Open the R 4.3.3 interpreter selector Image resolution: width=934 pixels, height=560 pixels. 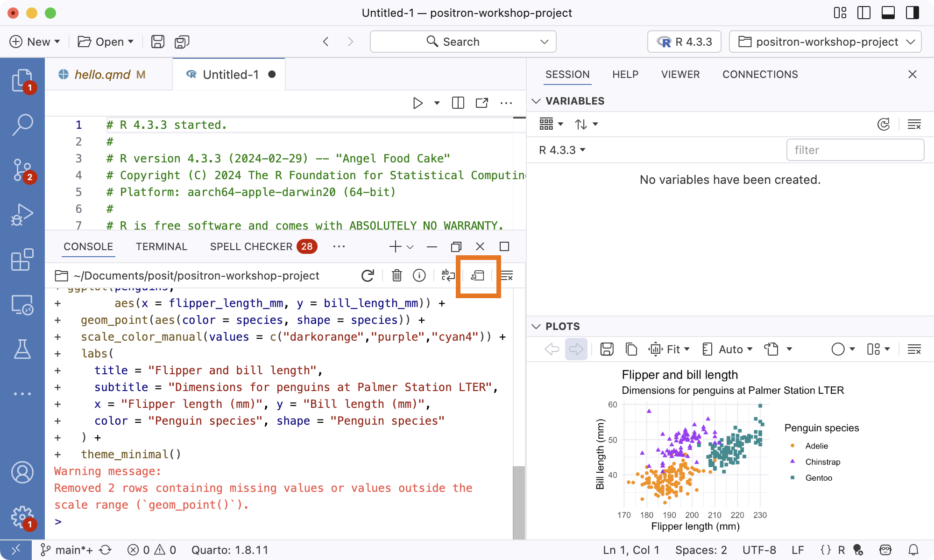pos(685,42)
